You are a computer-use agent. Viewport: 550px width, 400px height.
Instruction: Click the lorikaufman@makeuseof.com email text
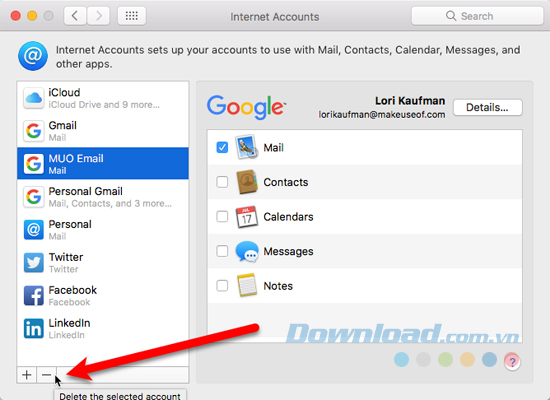382,115
